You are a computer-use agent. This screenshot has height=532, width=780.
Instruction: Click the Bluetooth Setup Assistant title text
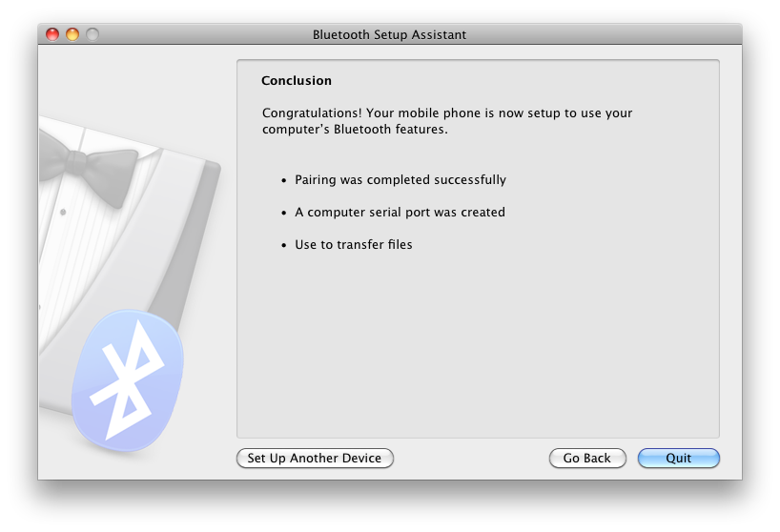tap(389, 34)
